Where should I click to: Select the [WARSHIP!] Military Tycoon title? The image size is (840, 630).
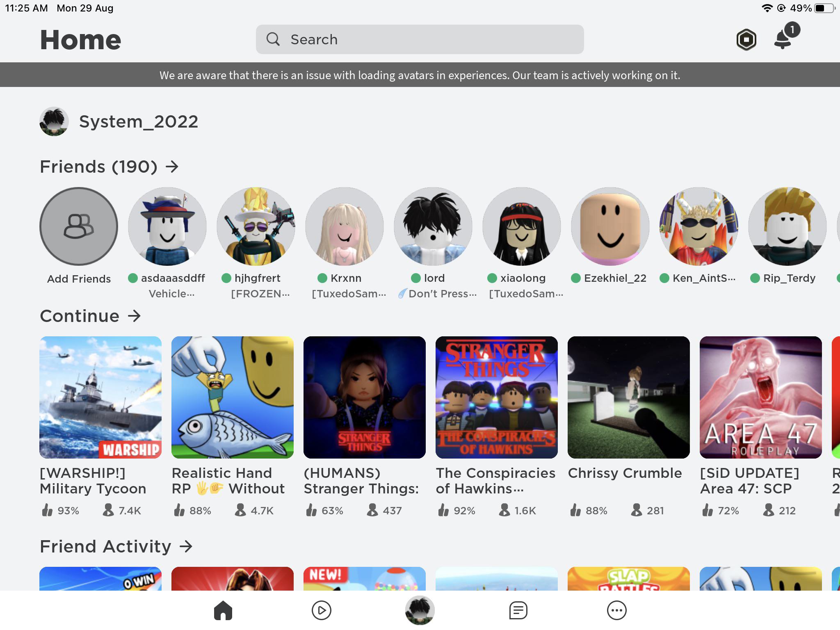[93, 481]
